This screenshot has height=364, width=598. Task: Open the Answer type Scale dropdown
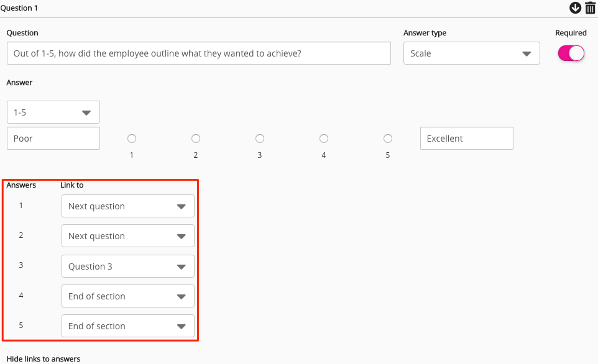[471, 53]
